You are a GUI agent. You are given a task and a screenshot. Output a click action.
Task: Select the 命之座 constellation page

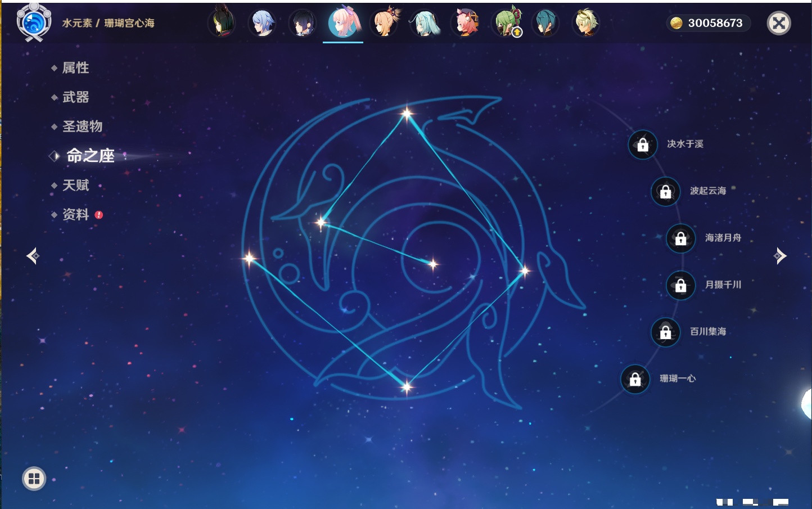point(90,156)
